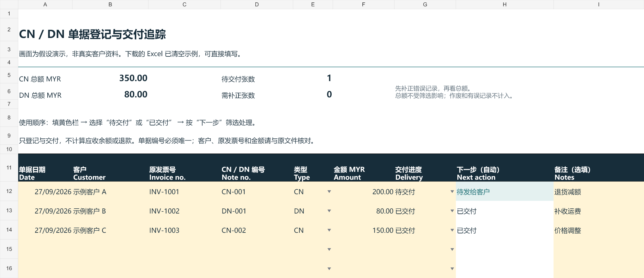Viewport: 644px width, 278px height.
Task: Open Delivery dropdown arrow for row 12 待交付
Action: 452,191
